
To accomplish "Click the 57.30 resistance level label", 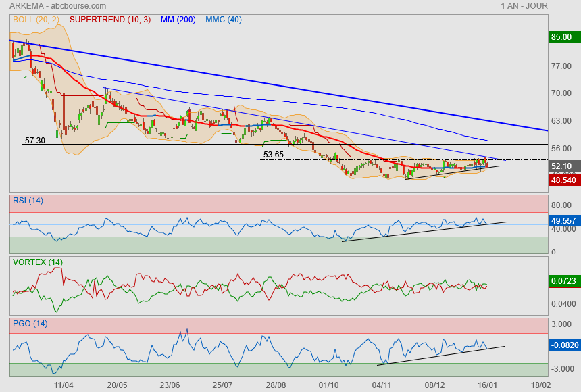I will (x=34, y=141).
